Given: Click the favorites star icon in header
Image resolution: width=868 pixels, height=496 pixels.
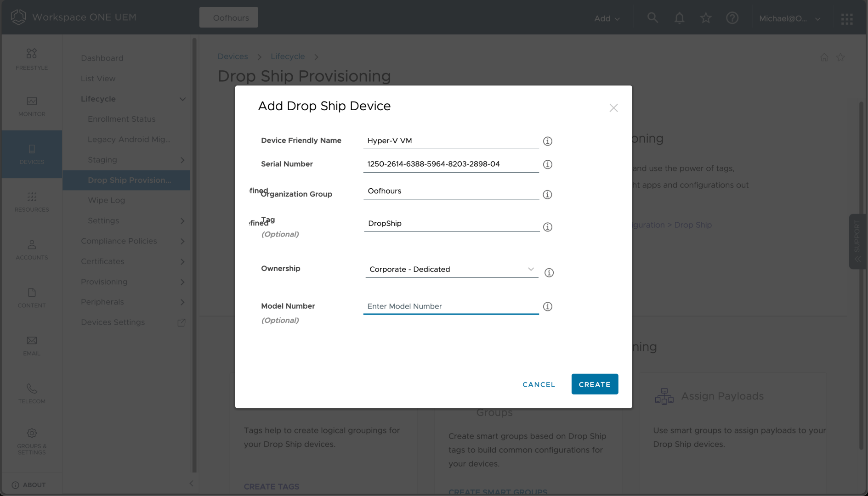Looking at the screenshot, I should coord(705,18).
